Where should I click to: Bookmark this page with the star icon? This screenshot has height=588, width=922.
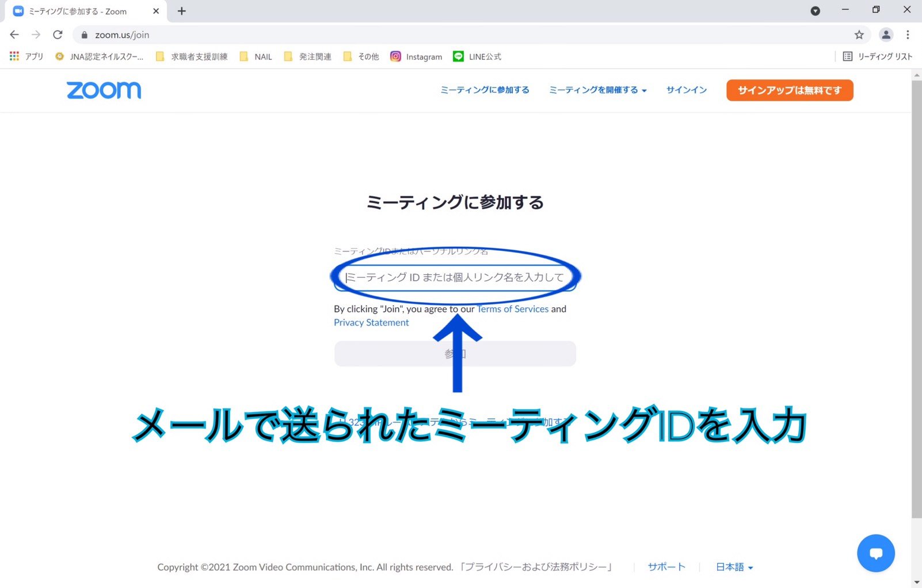(859, 35)
